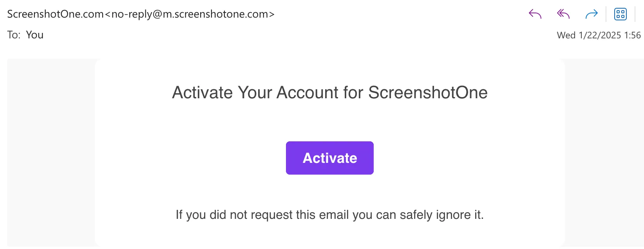
Task: Click the "To:" label
Action: click(14, 35)
